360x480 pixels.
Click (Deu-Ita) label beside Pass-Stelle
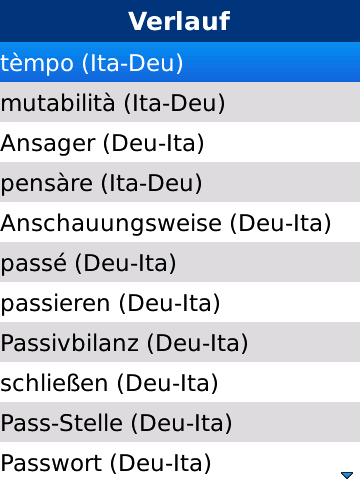coord(182,424)
